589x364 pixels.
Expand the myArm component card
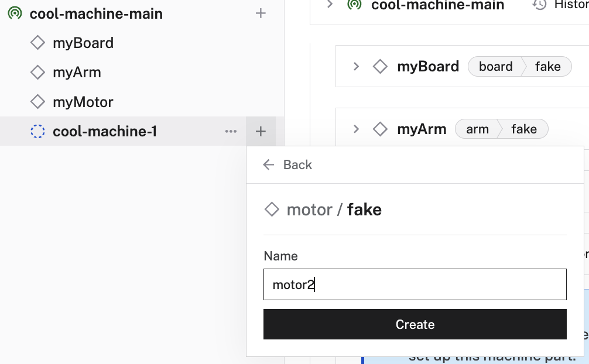click(x=358, y=129)
